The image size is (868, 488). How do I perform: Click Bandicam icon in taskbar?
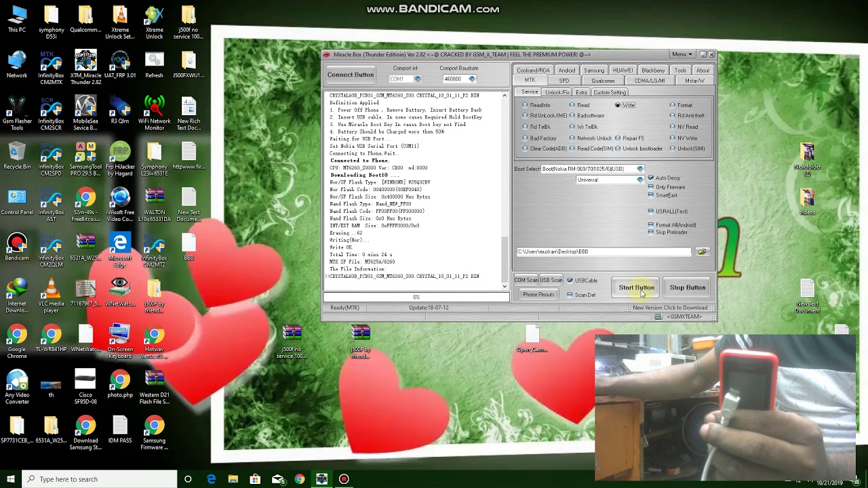pyautogui.click(x=344, y=479)
